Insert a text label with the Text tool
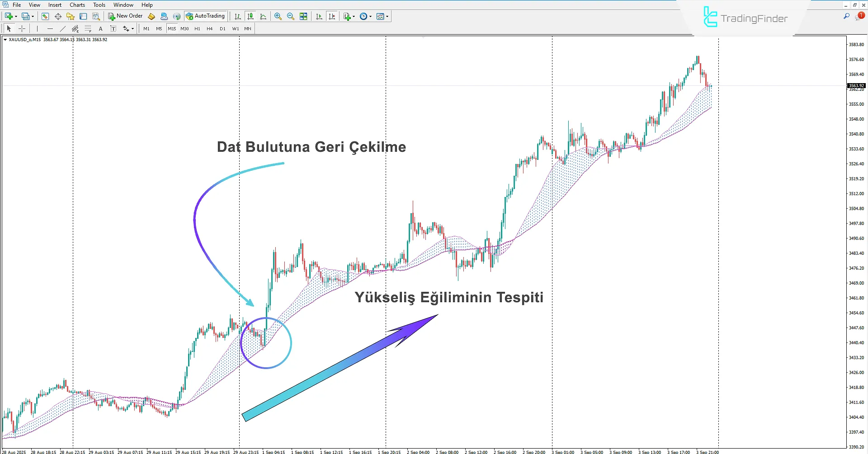This screenshot has height=454, width=868. (x=100, y=28)
